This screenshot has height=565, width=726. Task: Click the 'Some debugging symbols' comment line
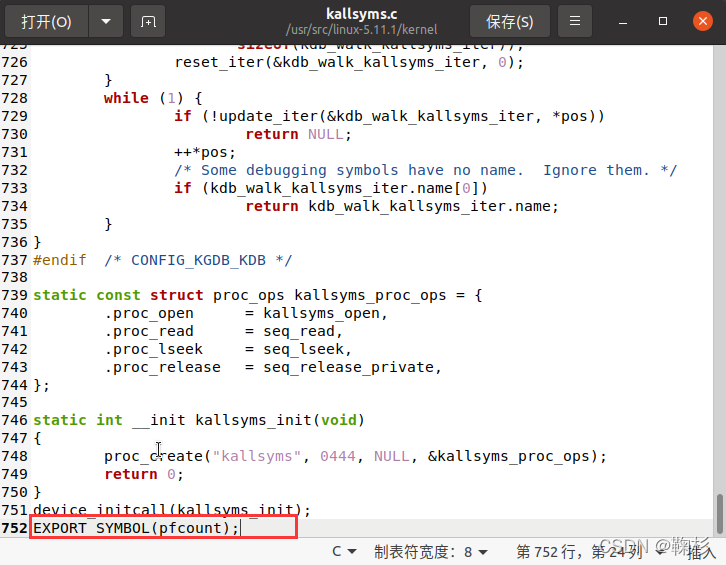(x=426, y=170)
